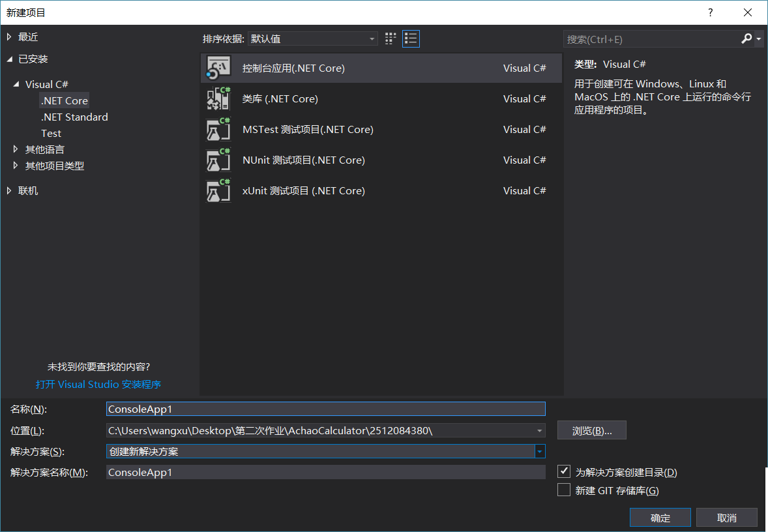Expand the 其他语言 tree node
Screen dimensions: 768x532
16,149
